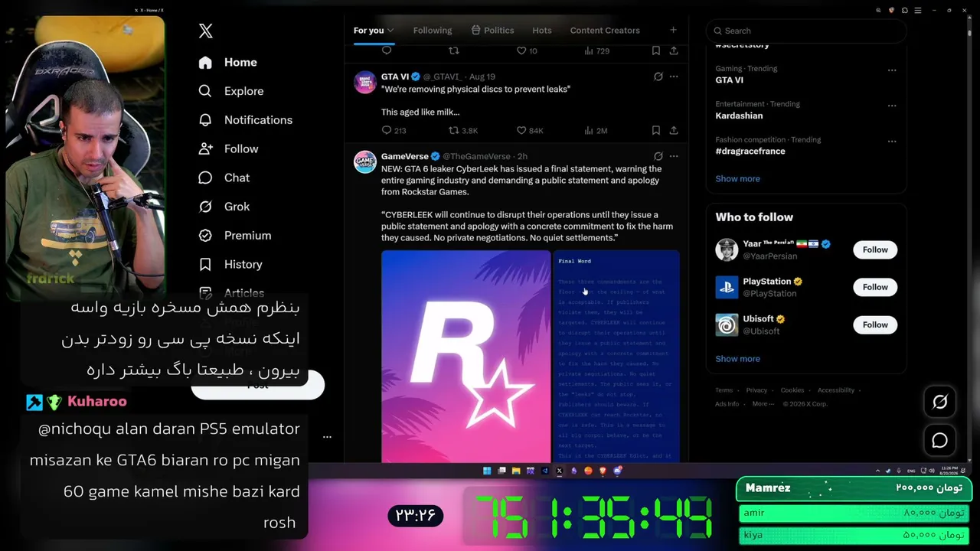980x551 pixels.
Task: Bookmark the GTA VI post
Action: [656, 131]
